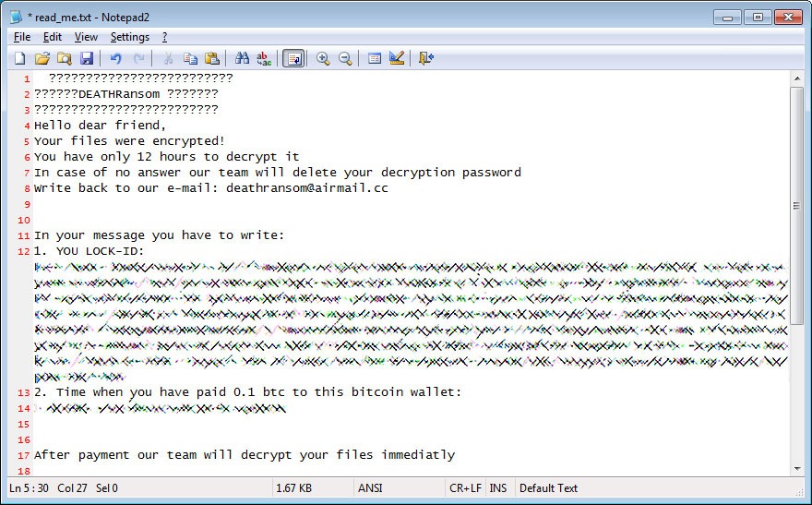
Task: Undo the last edit
Action: click(x=115, y=58)
